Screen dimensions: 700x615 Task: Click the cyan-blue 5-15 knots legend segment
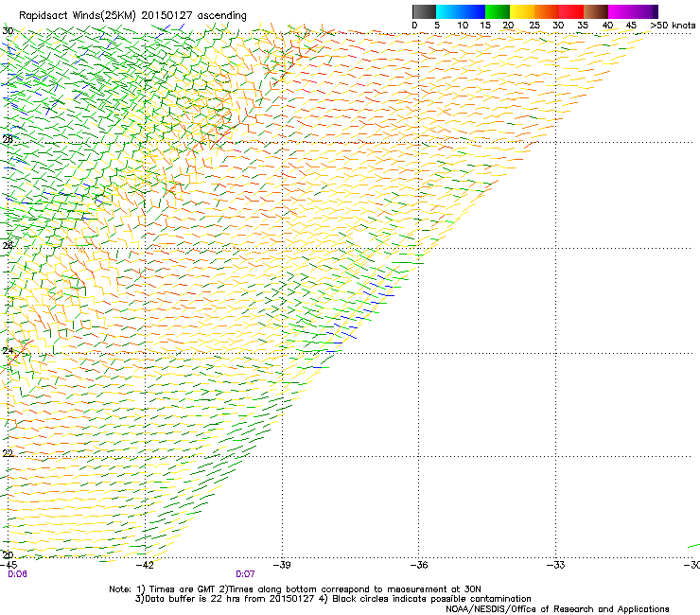click(x=461, y=11)
